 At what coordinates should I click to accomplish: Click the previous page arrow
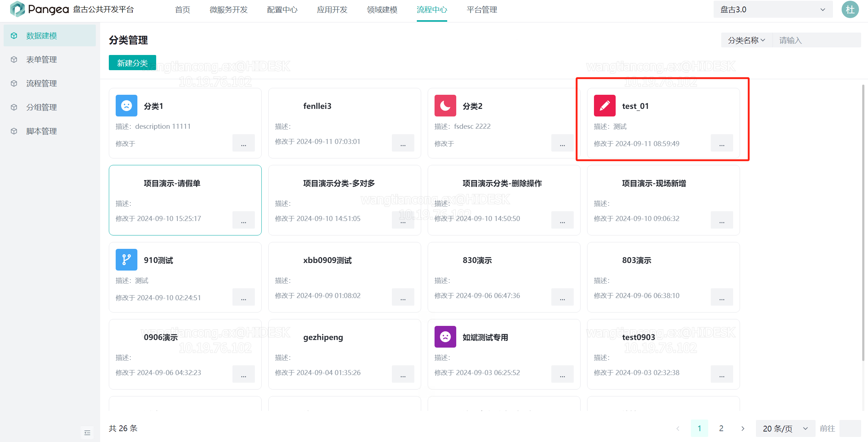point(678,428)
